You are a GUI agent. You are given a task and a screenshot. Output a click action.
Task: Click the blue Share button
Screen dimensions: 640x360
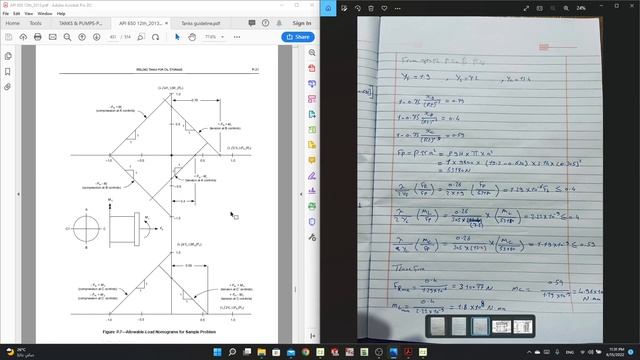click(x=298, y=37)
